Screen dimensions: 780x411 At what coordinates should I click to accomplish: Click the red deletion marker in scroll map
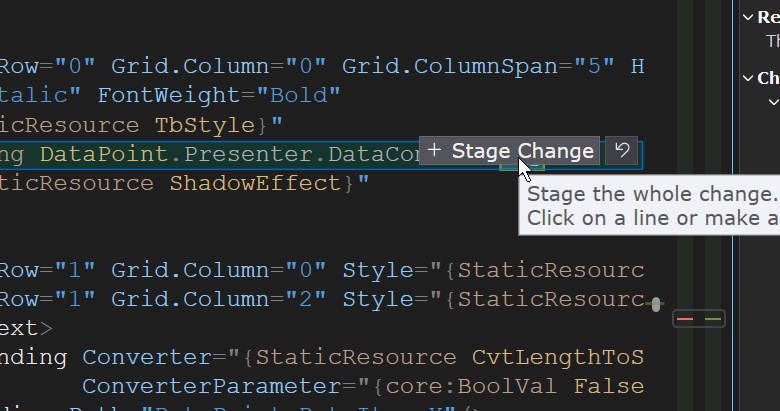tap(685, 319)
